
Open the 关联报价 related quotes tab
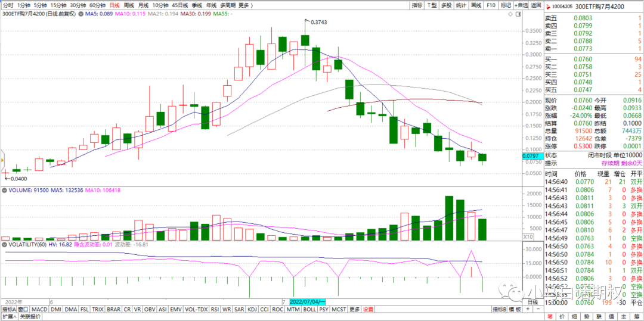click(31, 317)
